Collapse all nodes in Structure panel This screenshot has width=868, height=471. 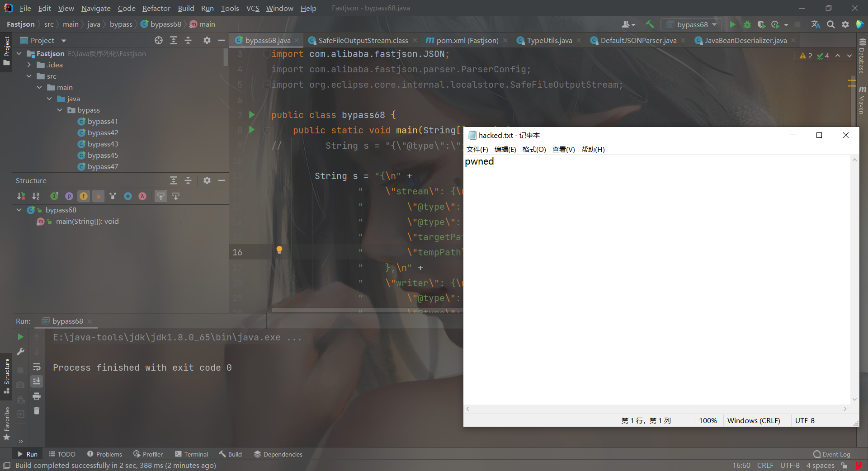pyautogui.click(x=188, y=180)
